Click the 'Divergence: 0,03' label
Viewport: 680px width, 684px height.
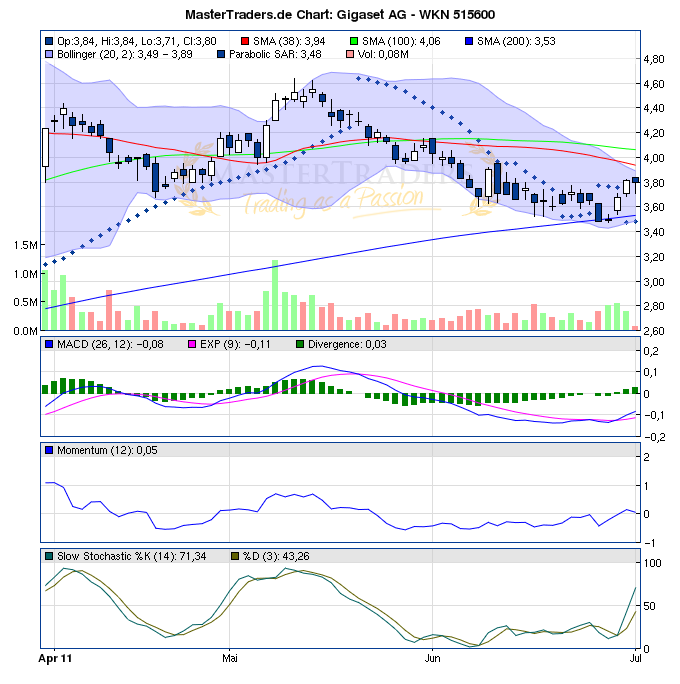[x=347, y=344]
